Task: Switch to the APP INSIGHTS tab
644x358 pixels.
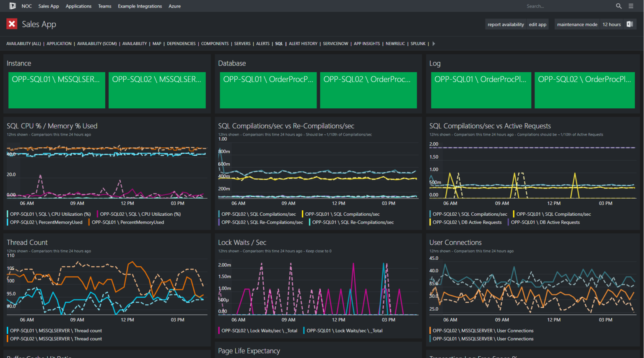Action: tap(367, 44)
